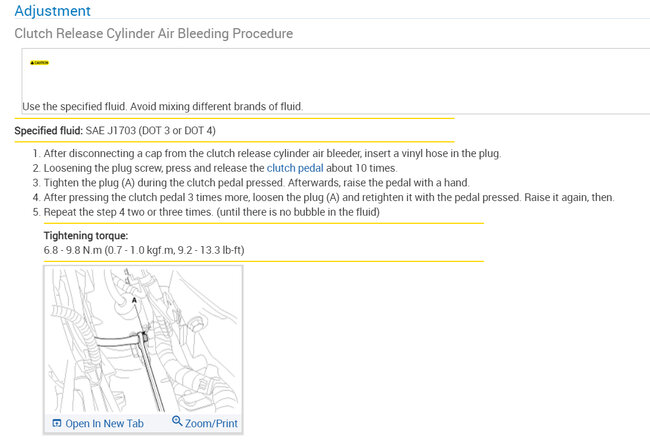Click the clutch release cylinder diagram image
This screenshot has width=650, height=446.
coord(145,340)
